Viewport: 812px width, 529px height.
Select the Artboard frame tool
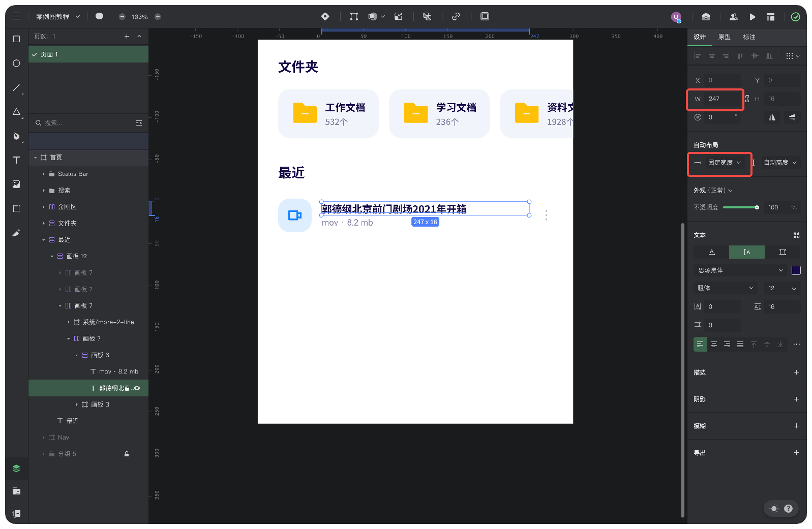tap(16, 208)
